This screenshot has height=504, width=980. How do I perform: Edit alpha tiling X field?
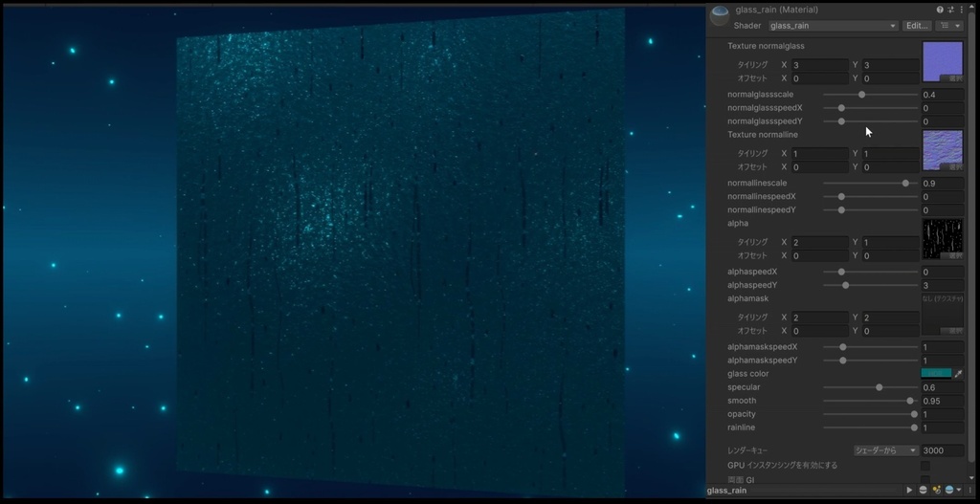pos(819,242)
